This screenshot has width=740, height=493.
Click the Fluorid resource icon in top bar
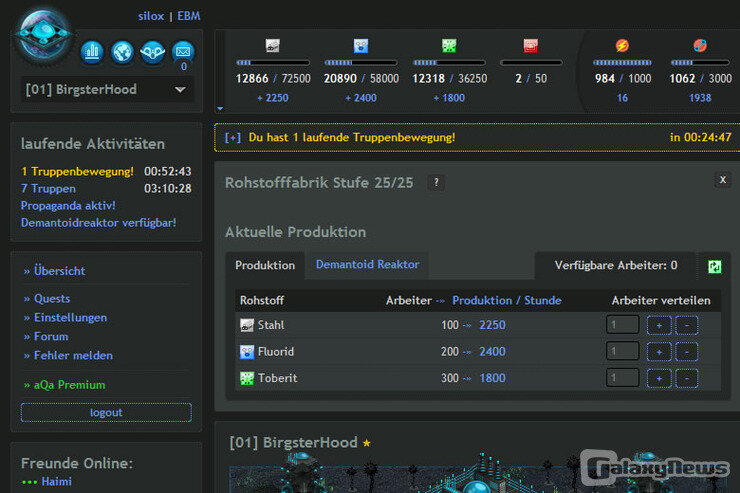click(x=361, y=46)
